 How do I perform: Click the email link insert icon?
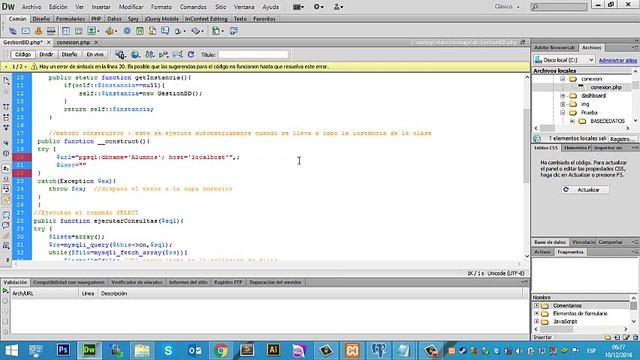[26, 31]
